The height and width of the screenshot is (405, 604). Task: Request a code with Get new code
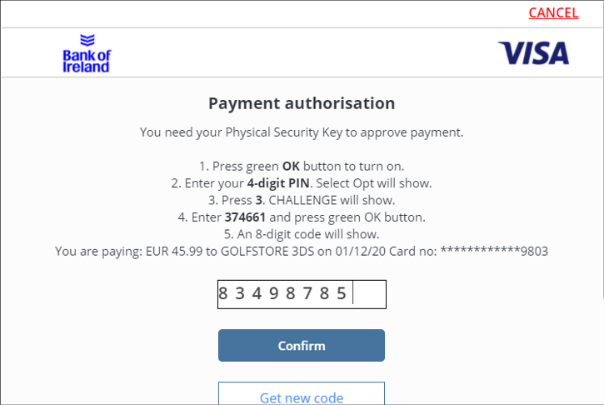coord(301,397)
